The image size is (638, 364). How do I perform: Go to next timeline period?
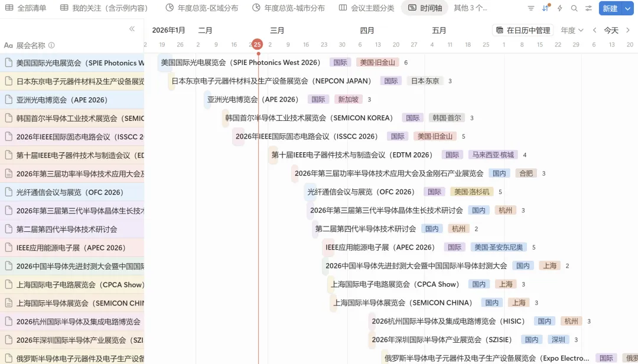(x=628, y=30)
